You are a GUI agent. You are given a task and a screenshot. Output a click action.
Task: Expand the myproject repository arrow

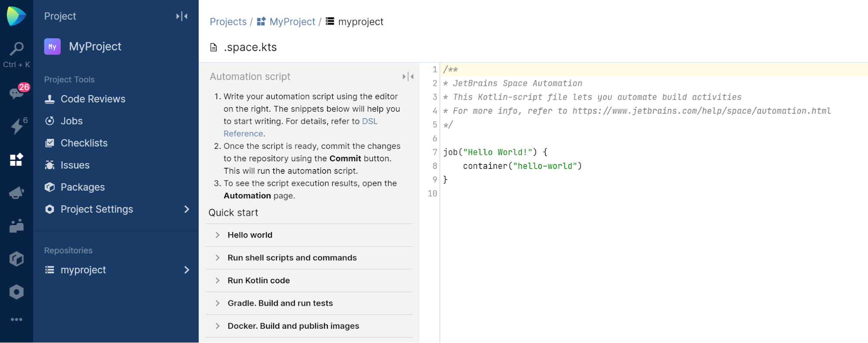[187, 270]
